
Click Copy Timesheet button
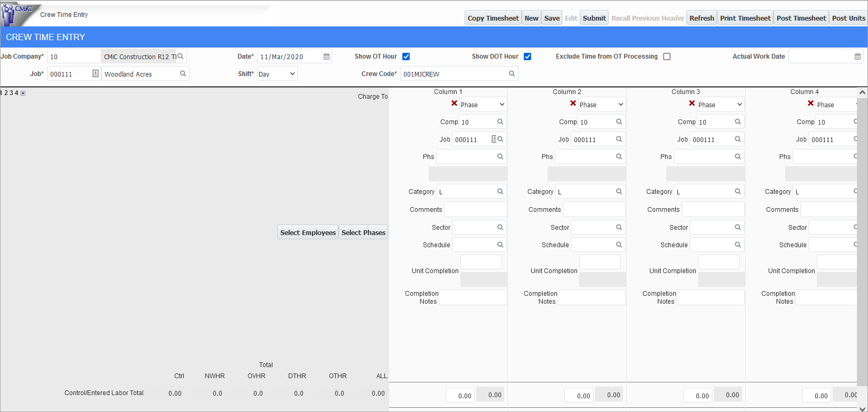(x=493, y=18)
